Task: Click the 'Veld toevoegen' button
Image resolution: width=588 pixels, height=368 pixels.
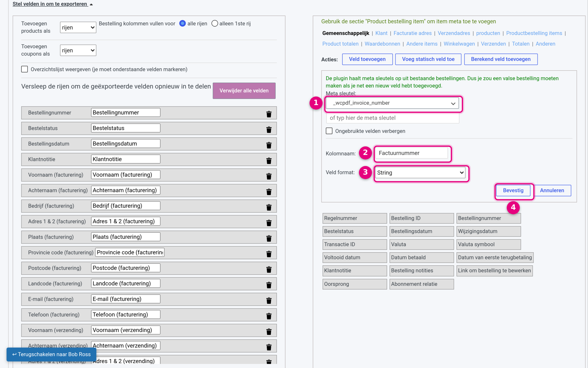Action: (x=367, y=59)
